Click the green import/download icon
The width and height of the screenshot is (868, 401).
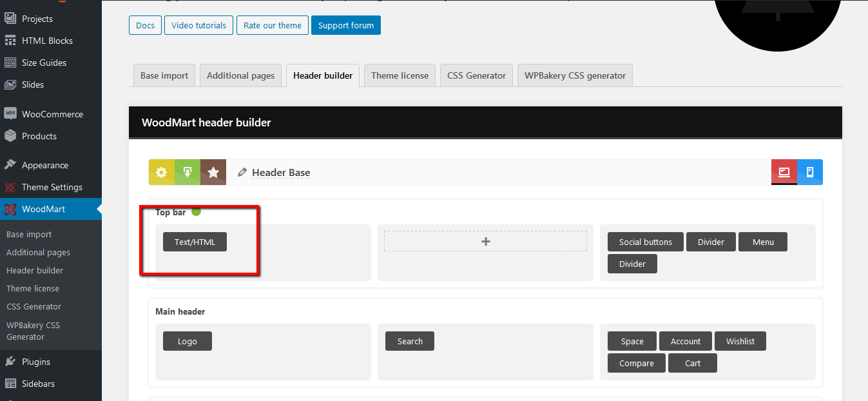pos(188,172)
